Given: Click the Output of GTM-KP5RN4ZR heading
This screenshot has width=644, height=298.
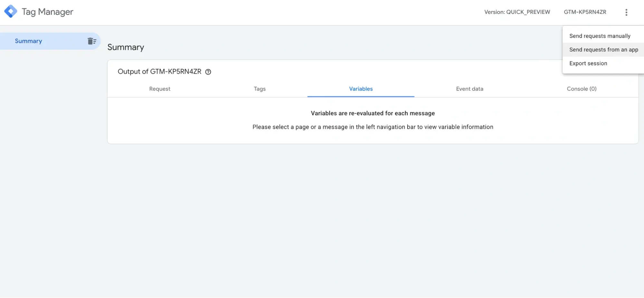Looking at the screenshot, I should pos(159,71).
